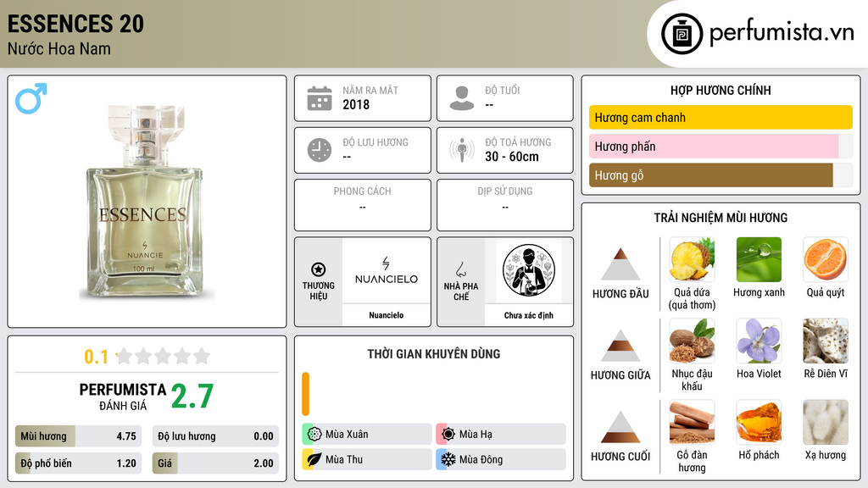Click the person silhouette icon for Độ tuổi
Screen dimensions: 868x488
pos(462,98)
